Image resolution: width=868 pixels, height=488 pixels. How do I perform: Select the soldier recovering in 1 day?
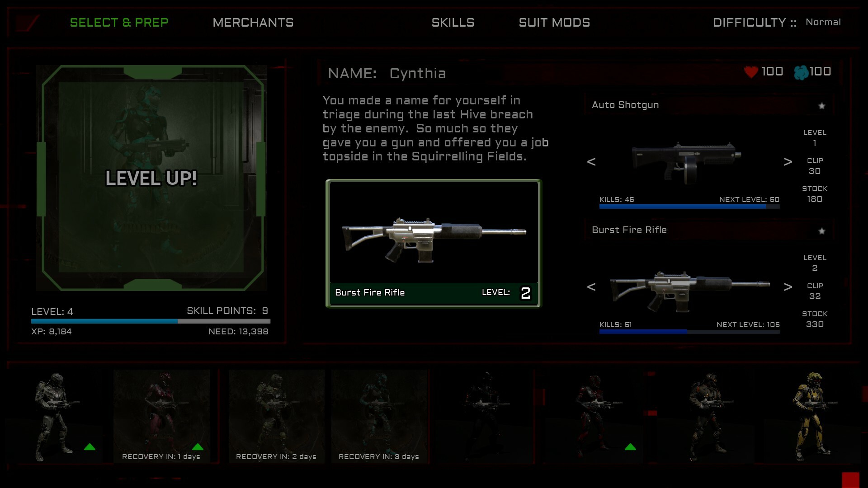click(x=161, y=416)
